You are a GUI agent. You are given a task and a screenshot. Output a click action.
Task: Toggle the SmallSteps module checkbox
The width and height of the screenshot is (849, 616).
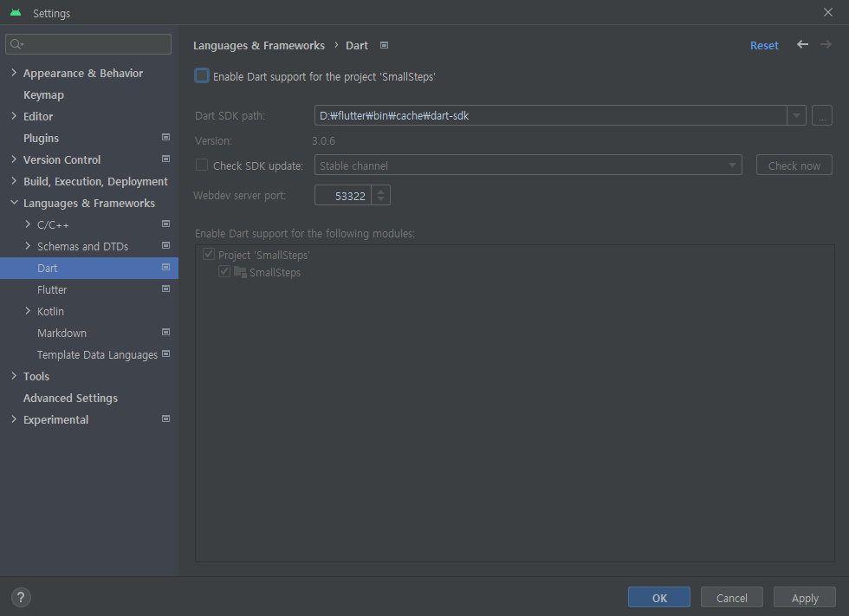click(224, 271)
